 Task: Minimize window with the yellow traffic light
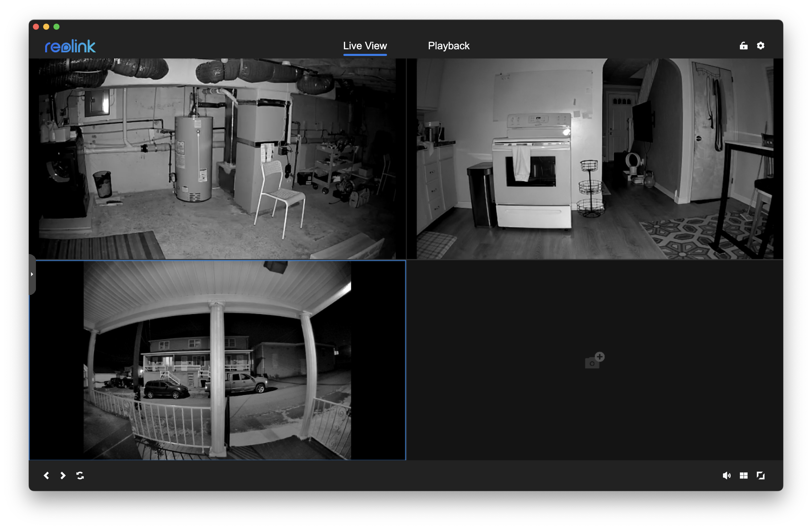46,26
